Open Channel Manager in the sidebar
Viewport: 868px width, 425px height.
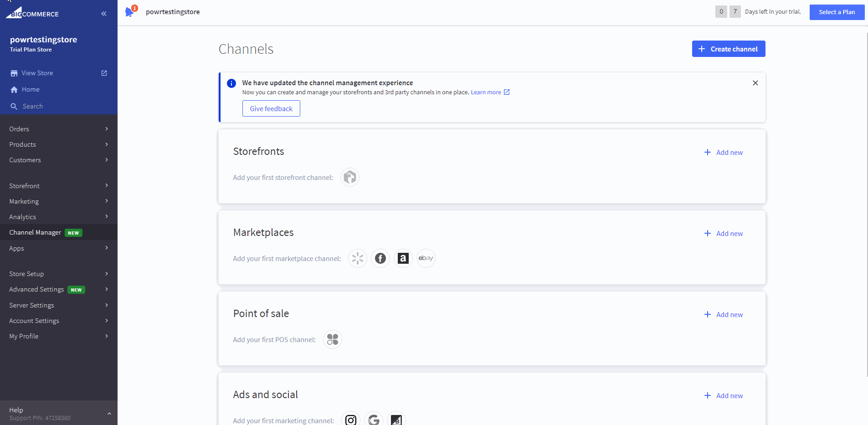[59, 232]
